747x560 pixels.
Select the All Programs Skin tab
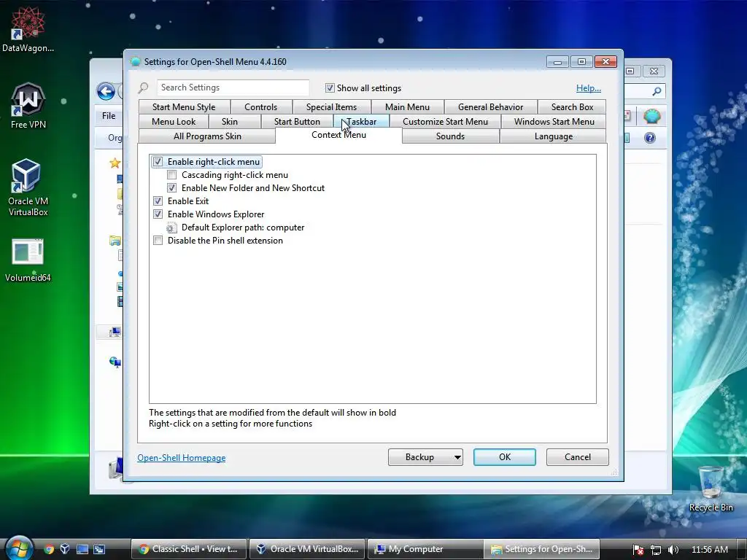[207, 136]
